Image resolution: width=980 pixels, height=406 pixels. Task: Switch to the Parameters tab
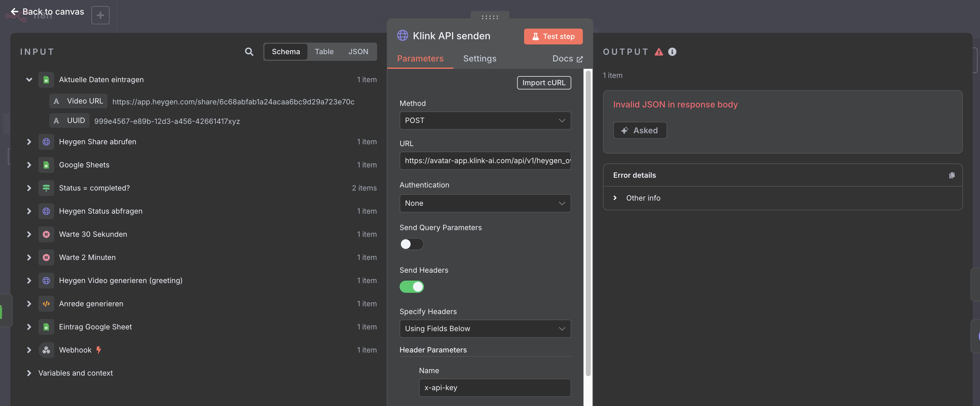(420, 59)
